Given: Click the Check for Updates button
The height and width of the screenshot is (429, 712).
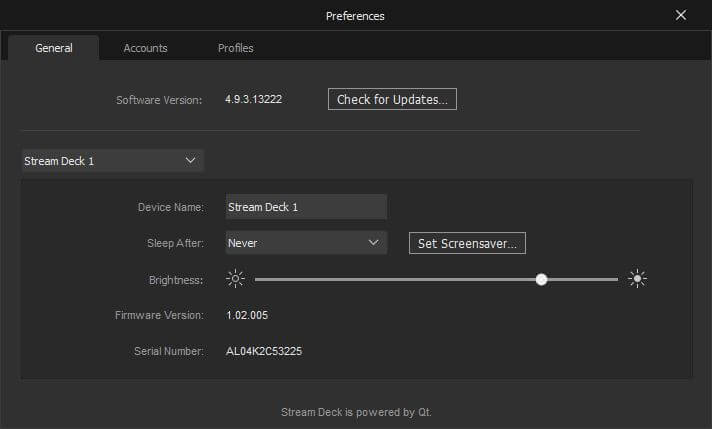Looking at the screenshot, I should pos(392,99).
